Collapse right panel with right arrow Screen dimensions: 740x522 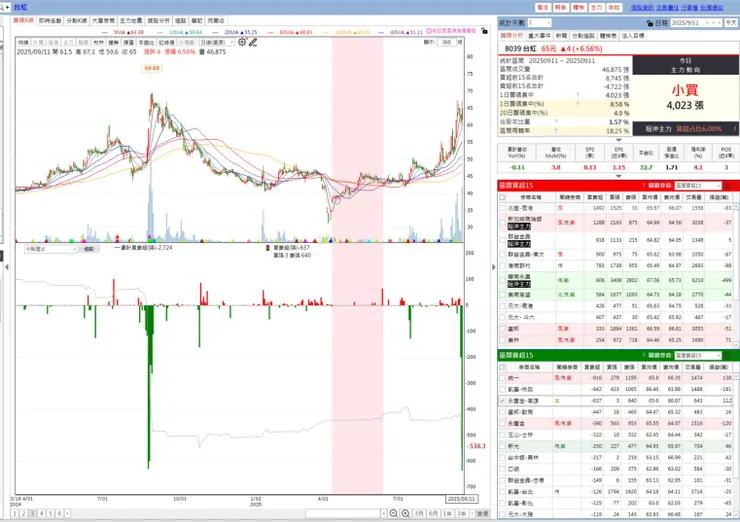click(494, 267)
